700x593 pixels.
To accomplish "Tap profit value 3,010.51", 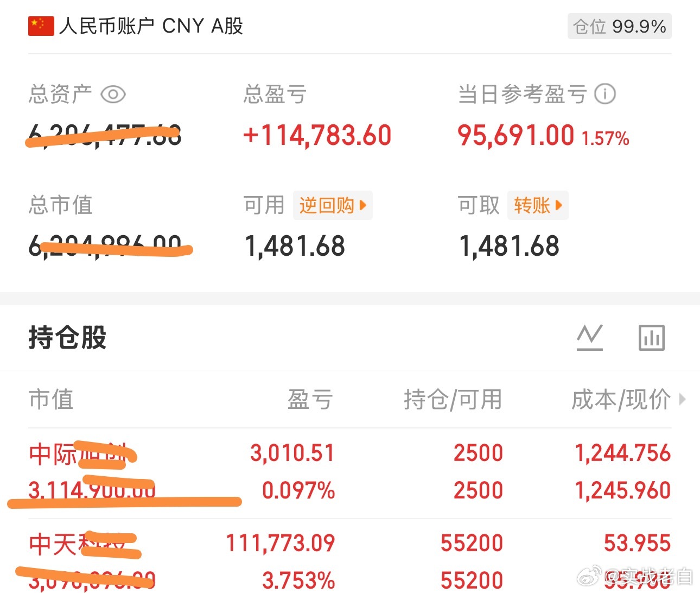I will 292,453.
